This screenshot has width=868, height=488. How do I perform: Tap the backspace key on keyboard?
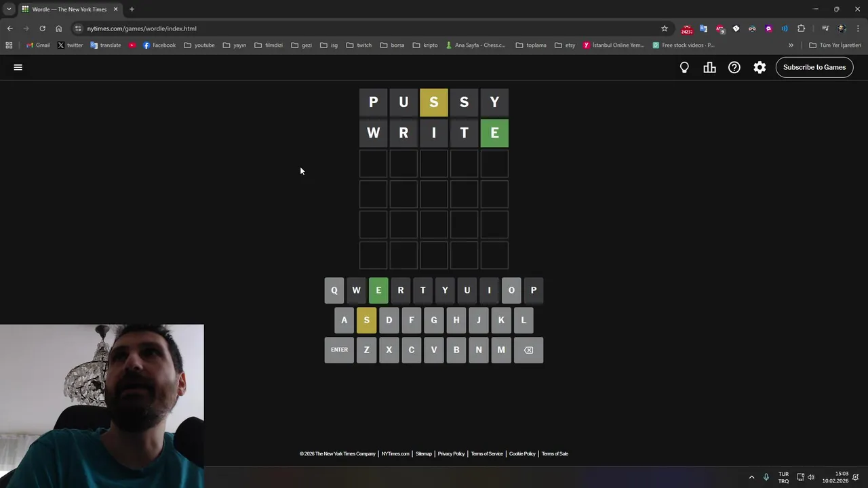[x=529, y=350]
